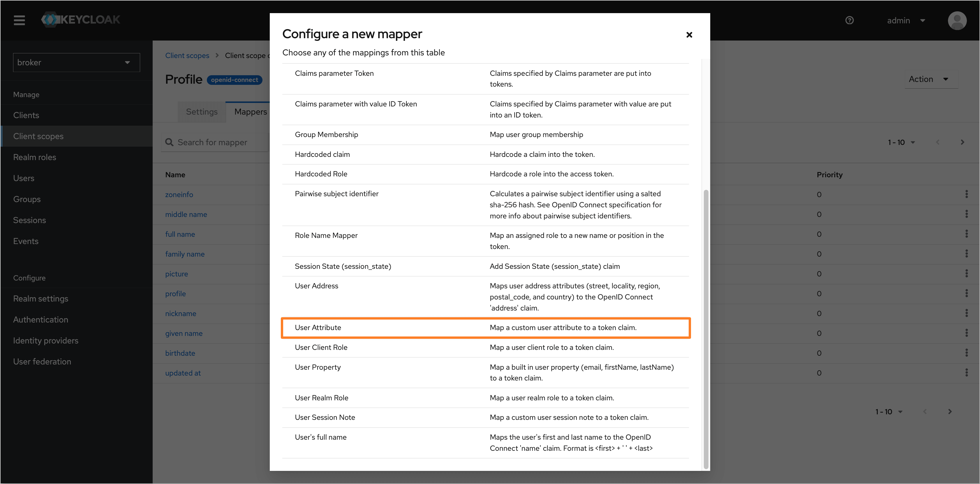Open kebab menu for zoneinfo row
The image size is (980, 484).
point(966,194)
